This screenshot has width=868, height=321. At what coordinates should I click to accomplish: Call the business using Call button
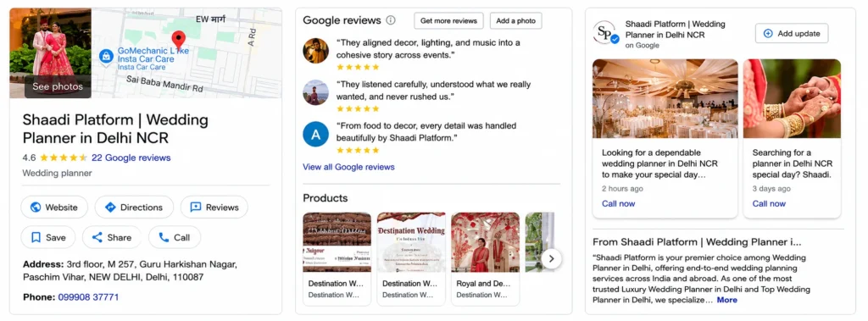click(175, 237)
